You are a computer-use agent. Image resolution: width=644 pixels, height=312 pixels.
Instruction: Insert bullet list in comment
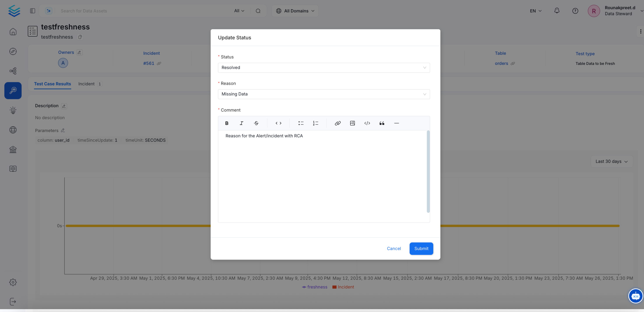(x=301, y=123)
